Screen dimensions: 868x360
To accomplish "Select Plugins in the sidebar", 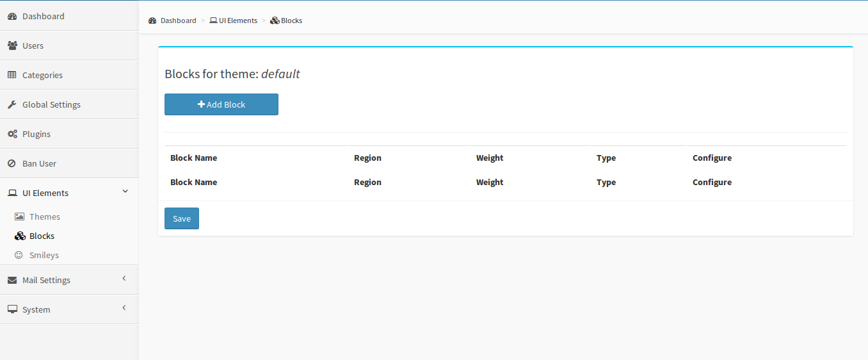I will point(69,134).
